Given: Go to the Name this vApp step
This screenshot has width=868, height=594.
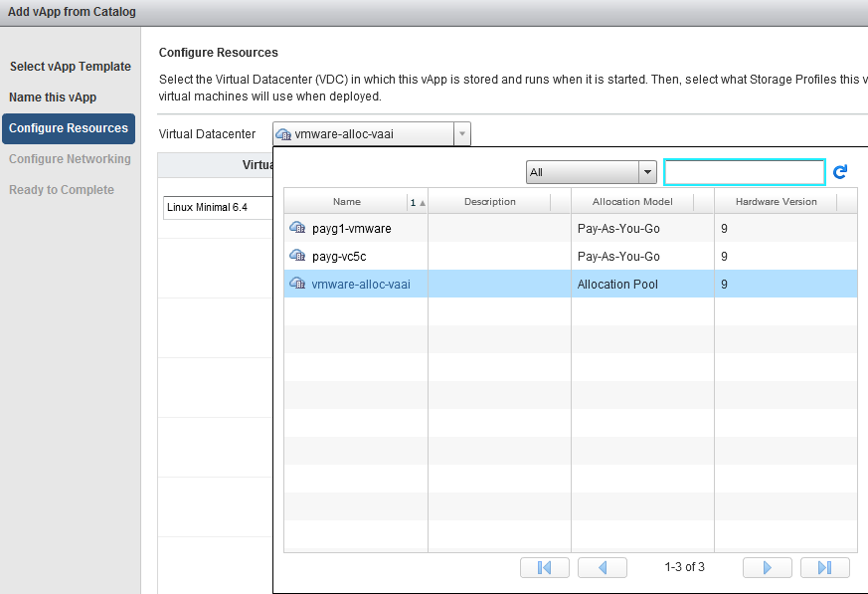Looking at the screenshot, I should (x=53, y=98).
